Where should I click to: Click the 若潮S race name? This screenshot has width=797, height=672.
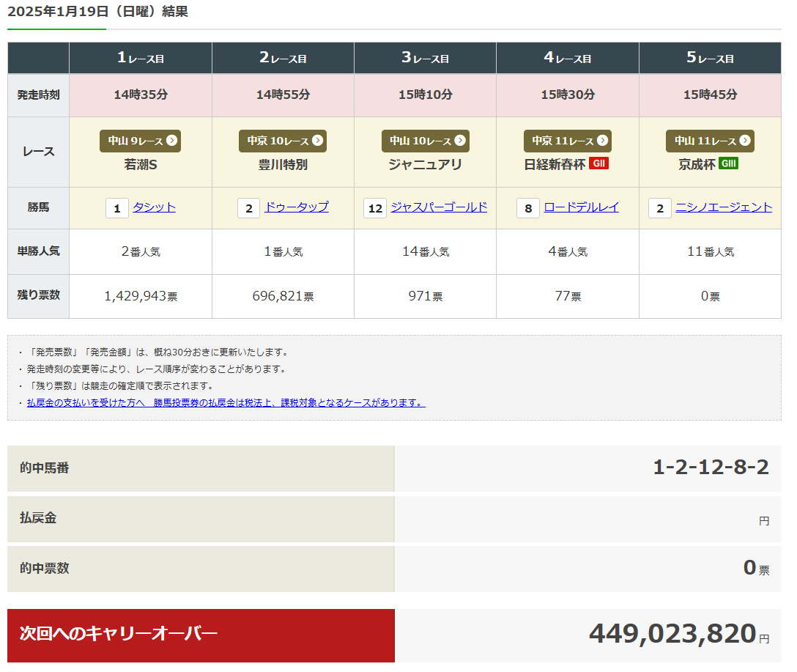(x=141, y=164)
